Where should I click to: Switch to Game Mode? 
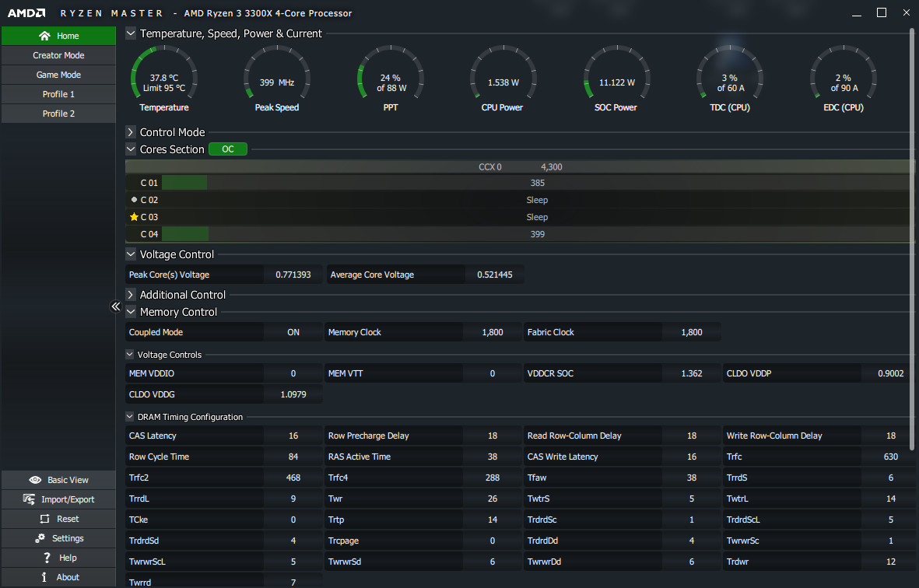(x=58, y=75)
